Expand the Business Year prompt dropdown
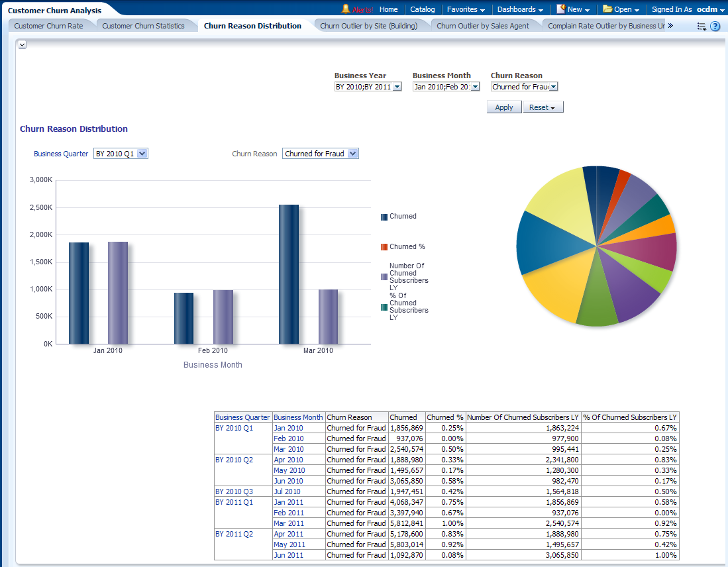 (397, 87)
